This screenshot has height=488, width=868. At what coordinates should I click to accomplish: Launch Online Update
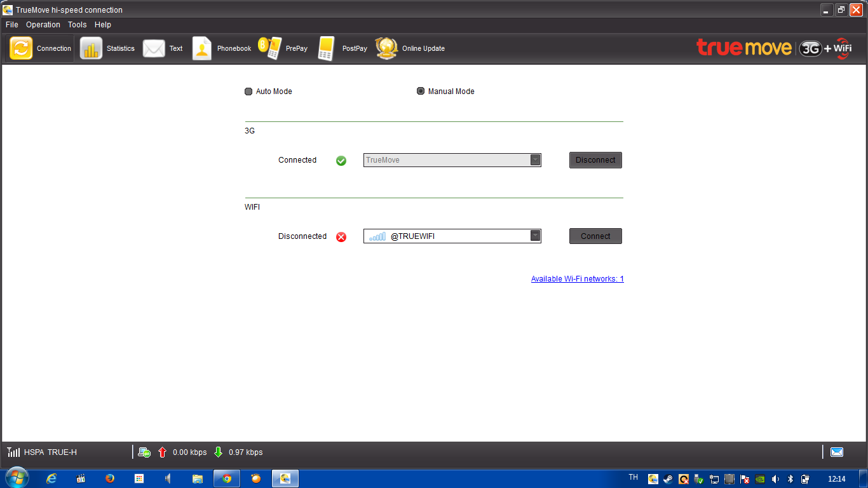pyautogui.click(x=410, y=48)
